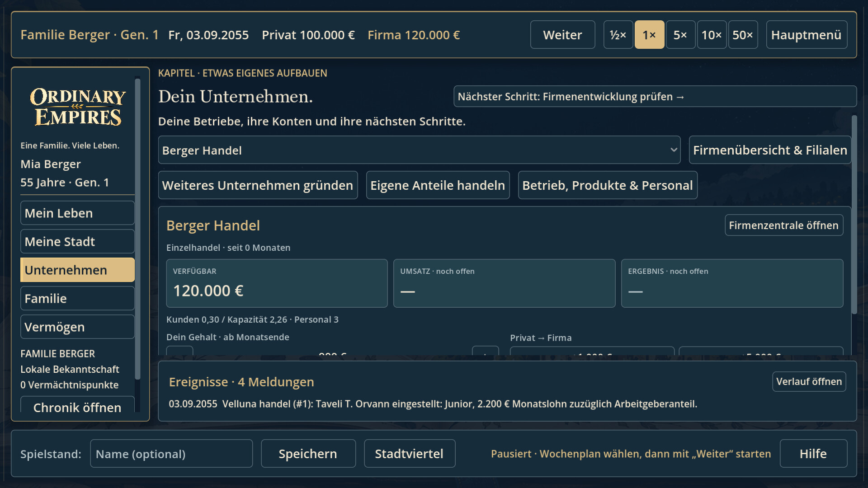Click the Ordinary Empires logo
Image resolution: width=868 pixels, height=488 pixels.
(78, 107)
